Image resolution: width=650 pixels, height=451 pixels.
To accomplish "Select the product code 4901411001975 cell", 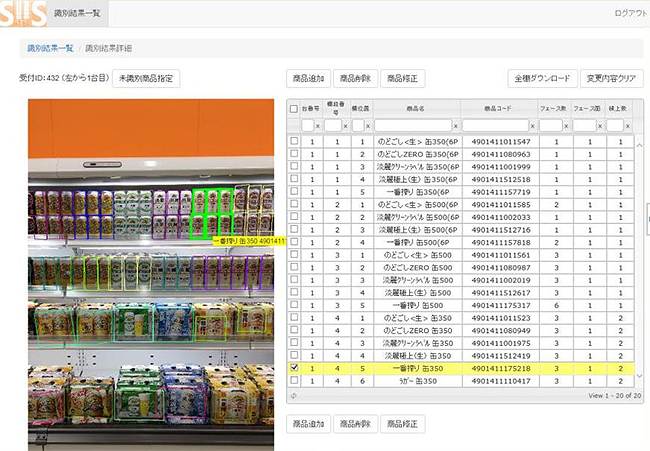I will (501, 343).
